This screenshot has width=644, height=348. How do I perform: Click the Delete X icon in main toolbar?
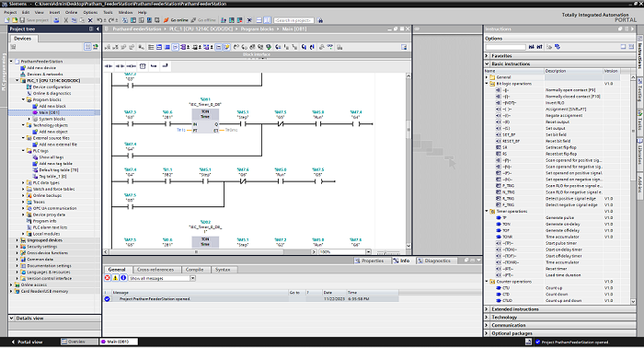click(x=90, y=19)
